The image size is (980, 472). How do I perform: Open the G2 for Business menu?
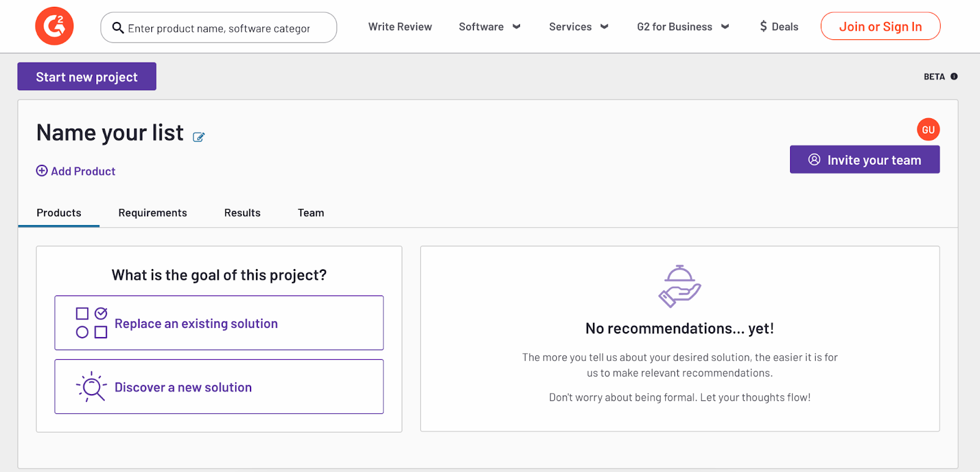tap(683, 26)
